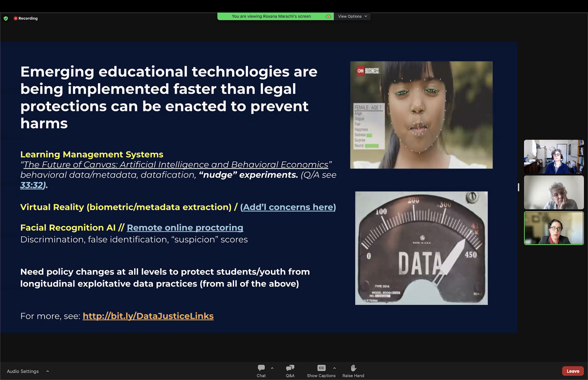
Task: Open the Chat panel
Action: (261, 371)
